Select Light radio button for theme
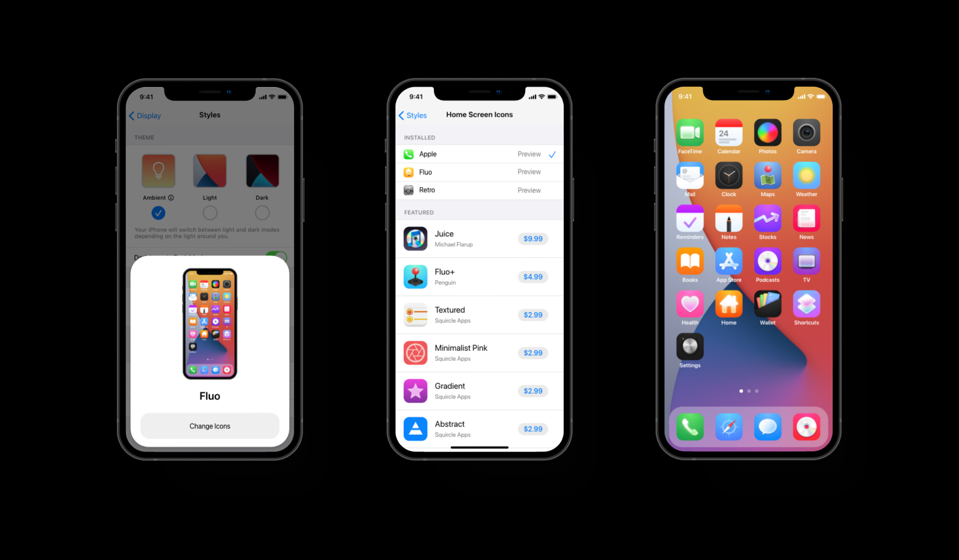Screen dimensions: 959x560 (x=210, y=213)
